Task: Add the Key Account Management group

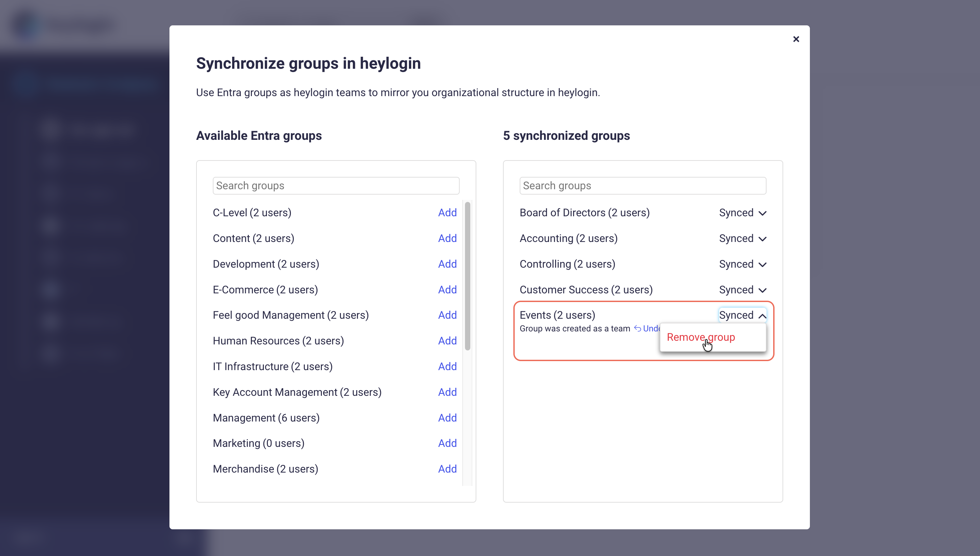Action: (447, 392)
